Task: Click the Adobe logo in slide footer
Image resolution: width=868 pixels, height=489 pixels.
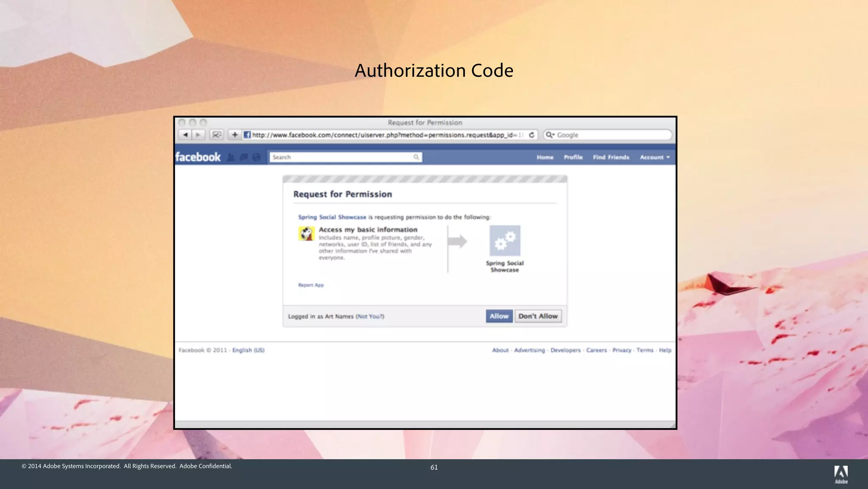Action: [841, 474]
